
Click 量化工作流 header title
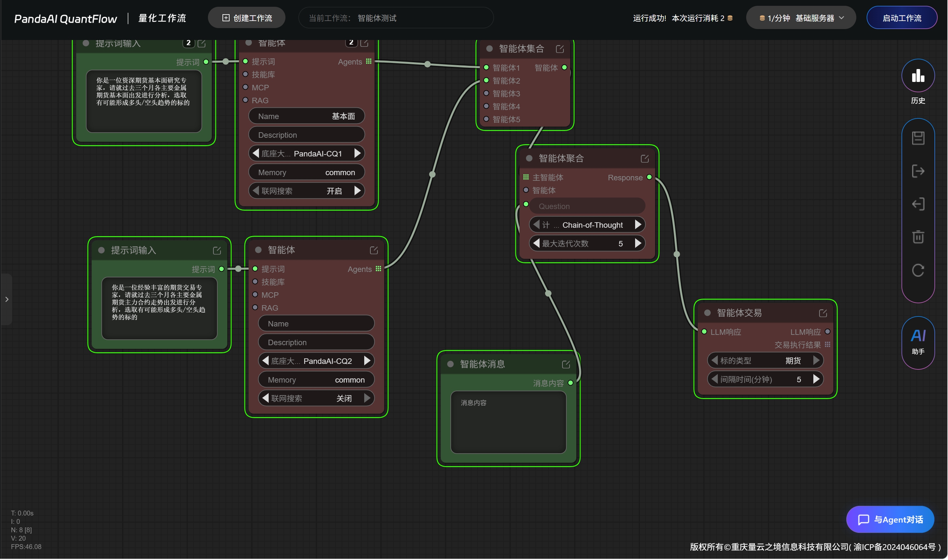coord(162,18)
